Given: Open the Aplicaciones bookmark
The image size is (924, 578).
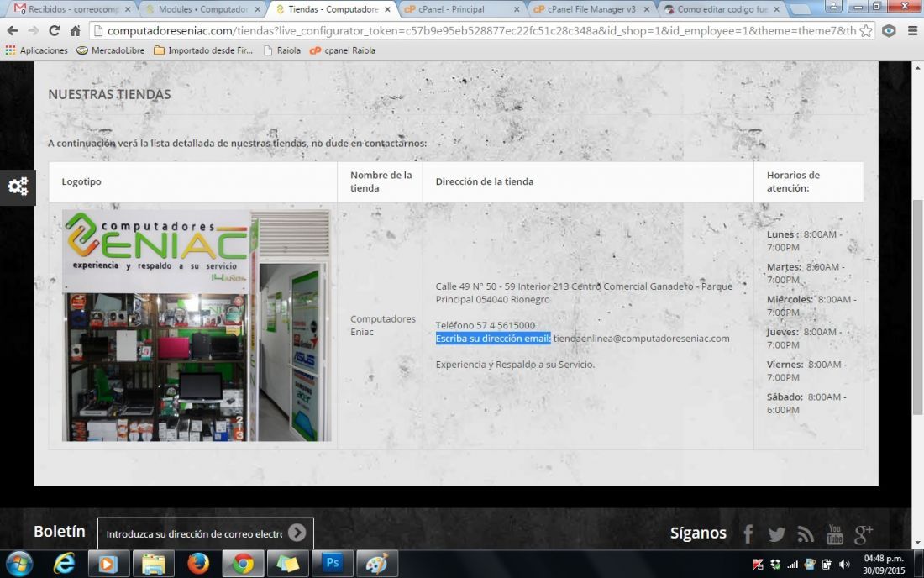Looking at the screenshot, I should click(x=36, y=50).
